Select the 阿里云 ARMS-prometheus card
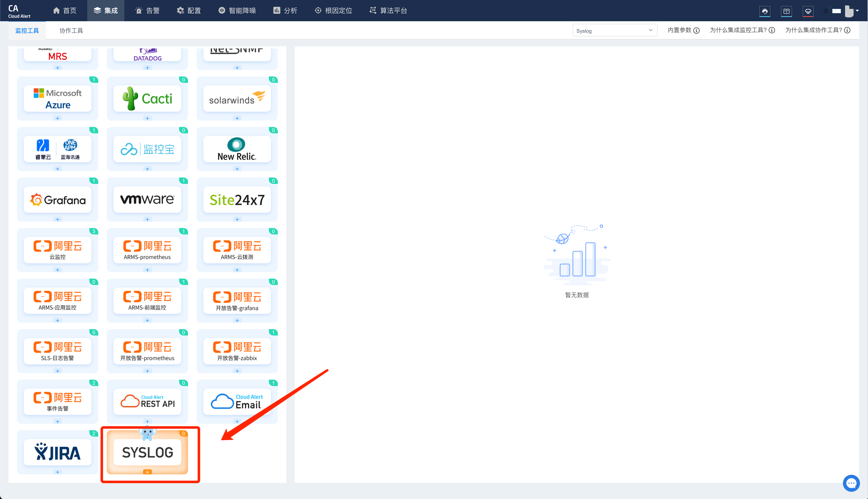The image size is (868, 499). 147,250
